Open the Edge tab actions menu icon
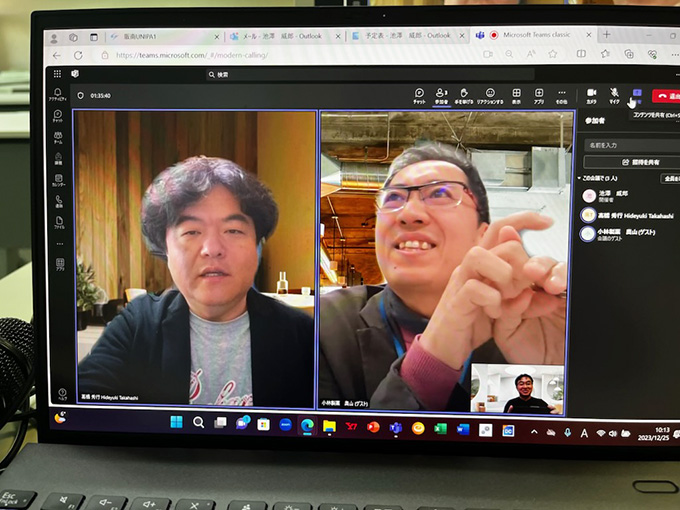 tap(94, 37)
